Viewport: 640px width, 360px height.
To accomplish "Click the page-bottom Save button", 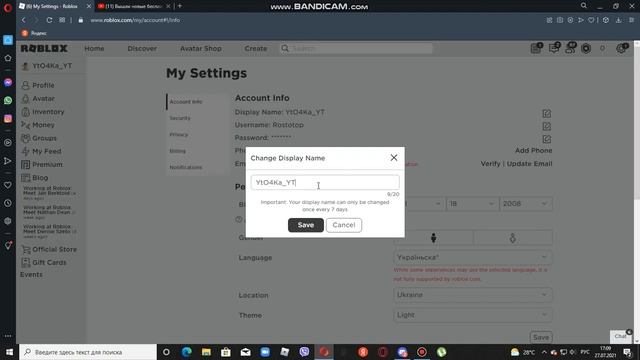I will pyautogui.click(x=541, y=337).
